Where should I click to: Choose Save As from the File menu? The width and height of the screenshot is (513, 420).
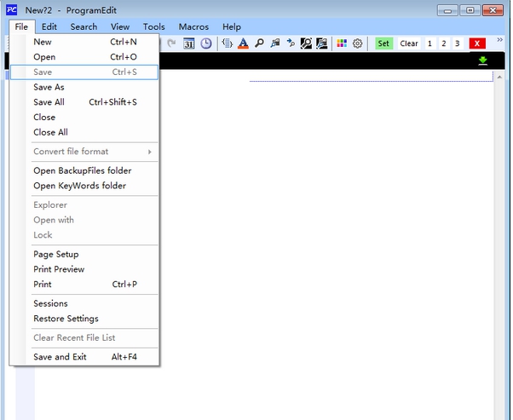[x=84, y=87]
